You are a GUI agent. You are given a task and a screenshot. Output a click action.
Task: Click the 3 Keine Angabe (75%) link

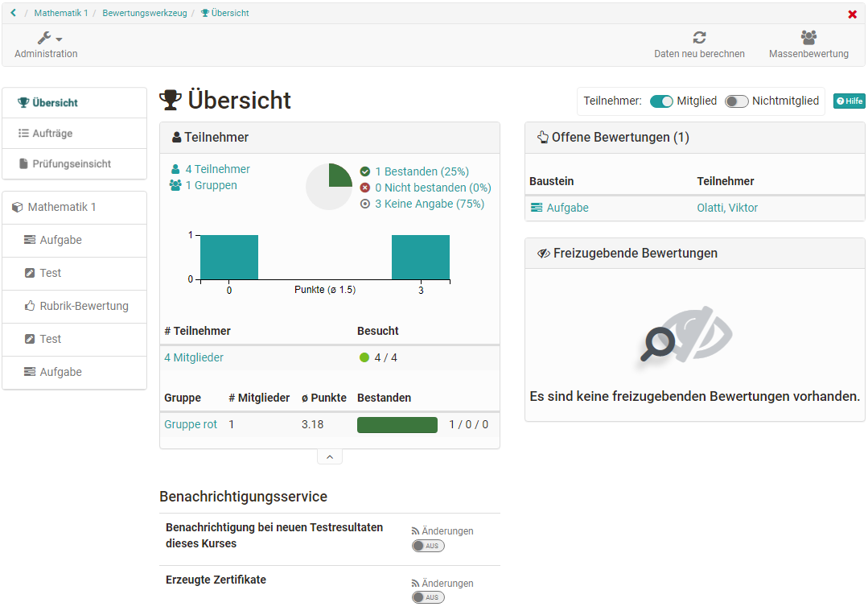(x=430, y=204)
